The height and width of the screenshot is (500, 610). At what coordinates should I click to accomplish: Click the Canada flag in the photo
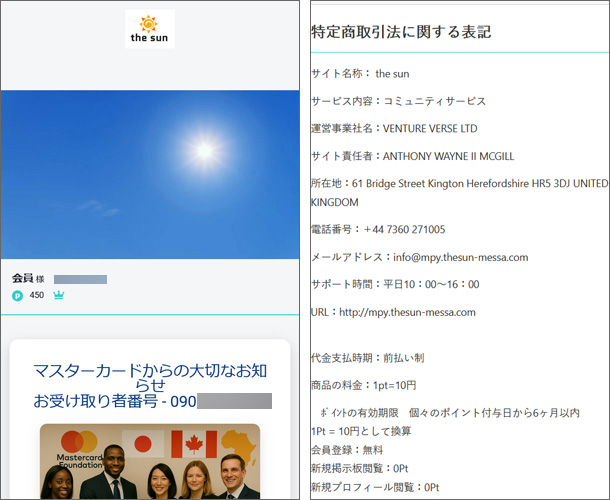(x=191, y=443)
